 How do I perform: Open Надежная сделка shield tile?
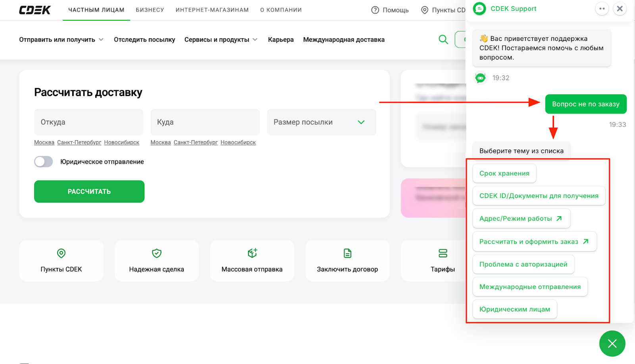point(156,260)
